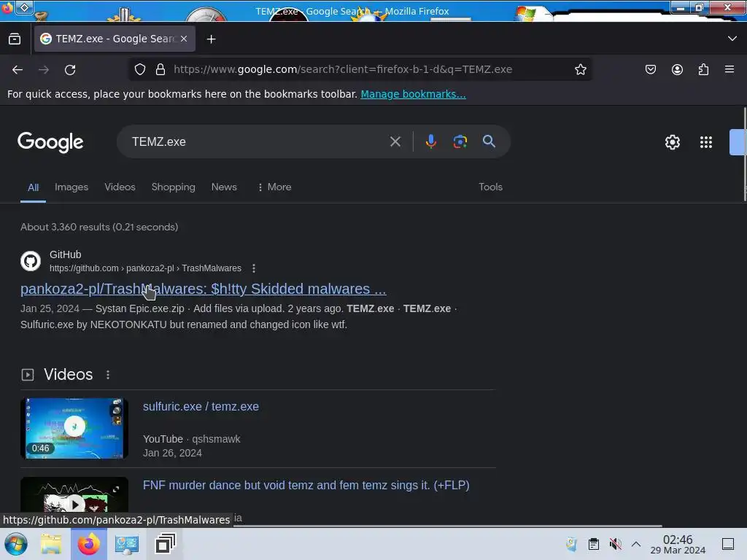Go back one page

[x=18, y=69]
